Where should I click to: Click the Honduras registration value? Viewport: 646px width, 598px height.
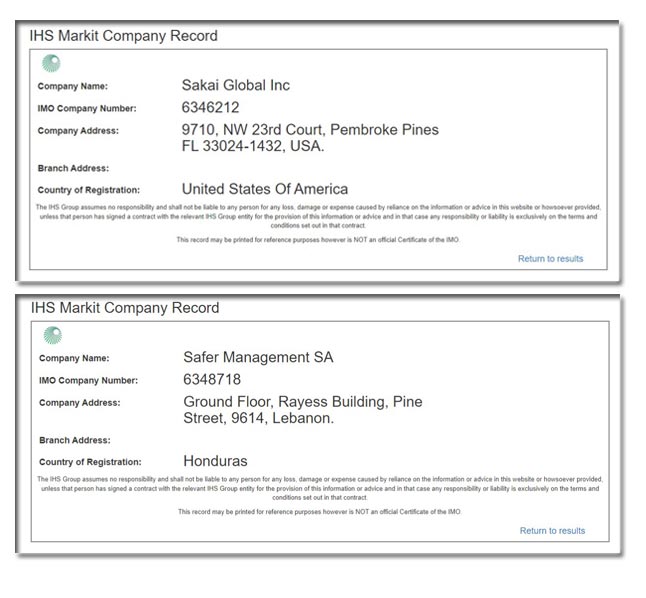[215, 461]
